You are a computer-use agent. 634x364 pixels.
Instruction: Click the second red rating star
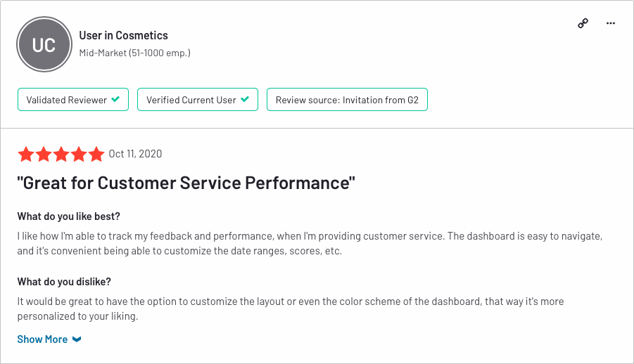44,155
